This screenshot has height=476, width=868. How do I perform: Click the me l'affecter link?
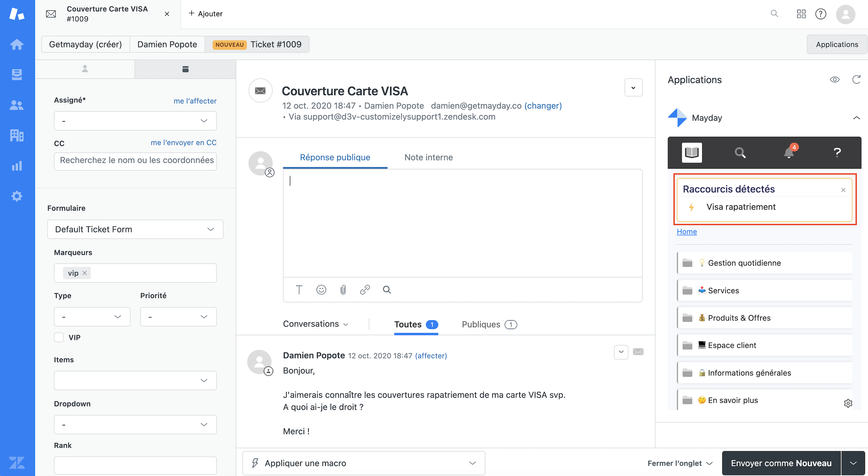[x=195, y=101]
